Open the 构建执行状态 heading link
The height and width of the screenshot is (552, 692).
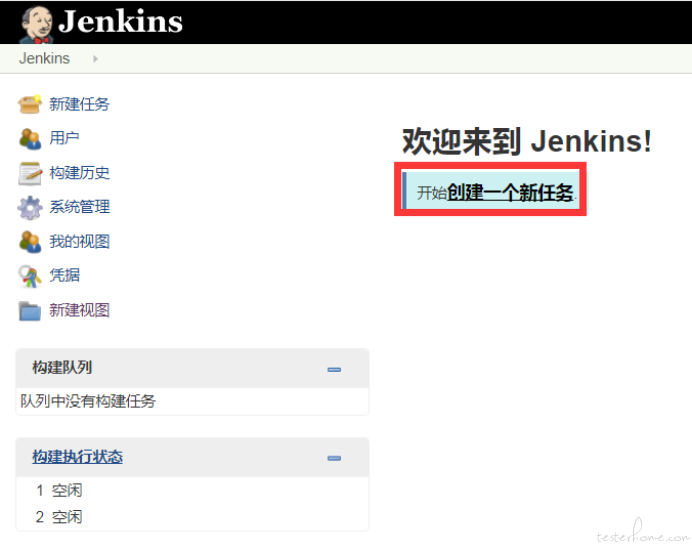tap(77, 456)
